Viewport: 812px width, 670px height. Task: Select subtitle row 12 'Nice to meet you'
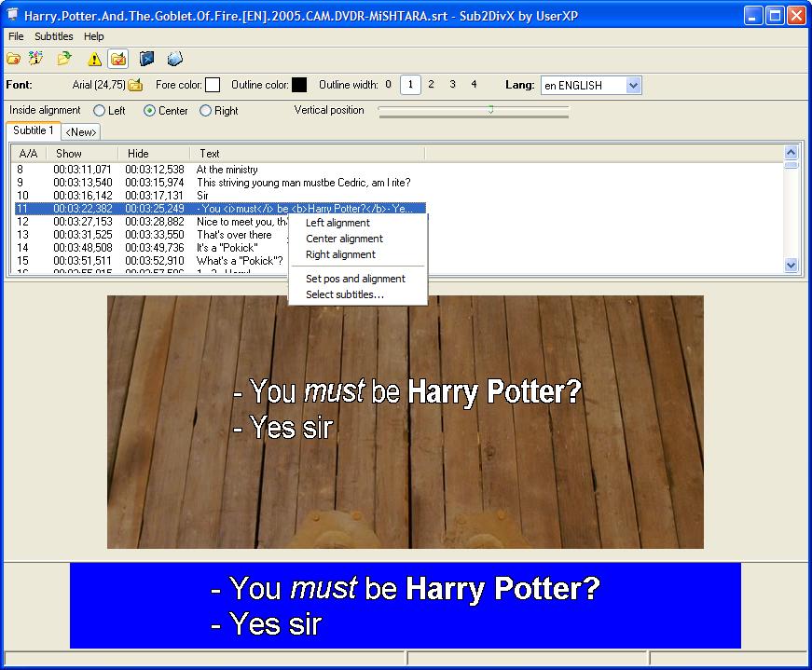coord(151,222)
